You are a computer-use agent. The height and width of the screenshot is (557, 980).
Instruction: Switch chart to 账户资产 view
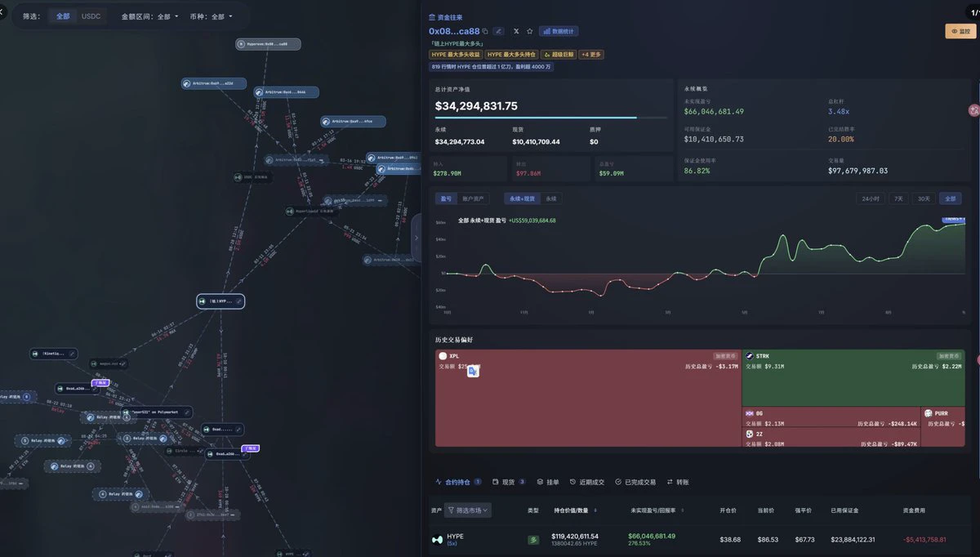(474, 198)
